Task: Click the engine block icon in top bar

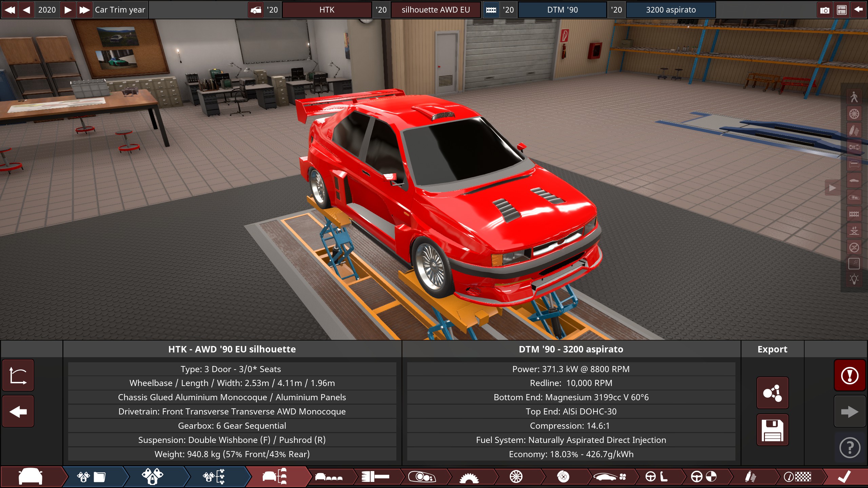Action: (x=491, y=10)
